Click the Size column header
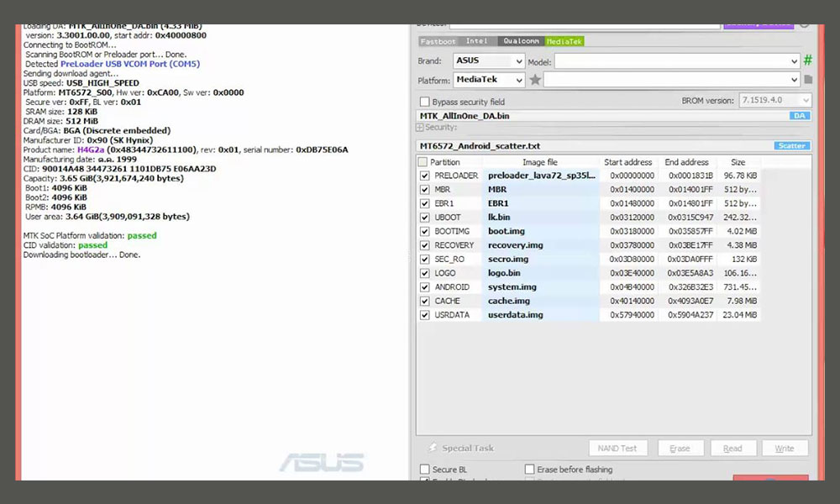The image size is (840, 504). click(738, 162)
